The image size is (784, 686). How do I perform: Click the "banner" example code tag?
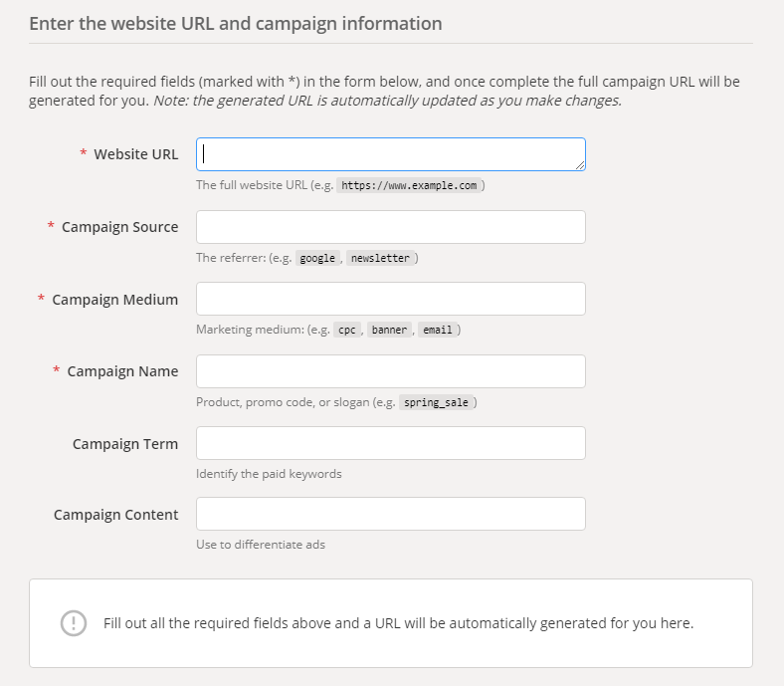pos(390,331)
